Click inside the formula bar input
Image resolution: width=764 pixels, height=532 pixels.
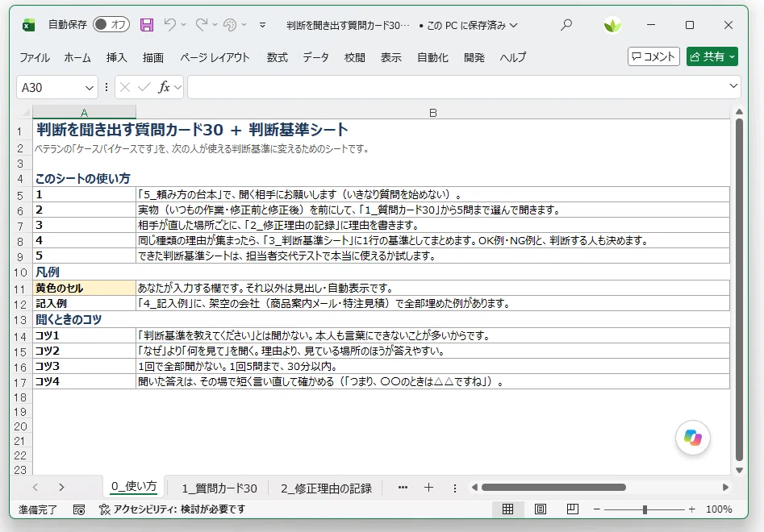457,88
